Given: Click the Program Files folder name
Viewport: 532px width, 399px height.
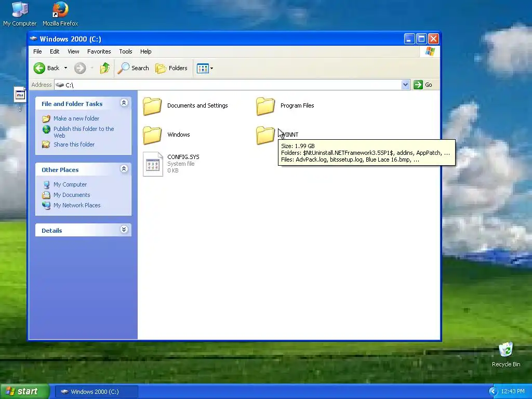Looking at the screenshot, I should point(297,105).
